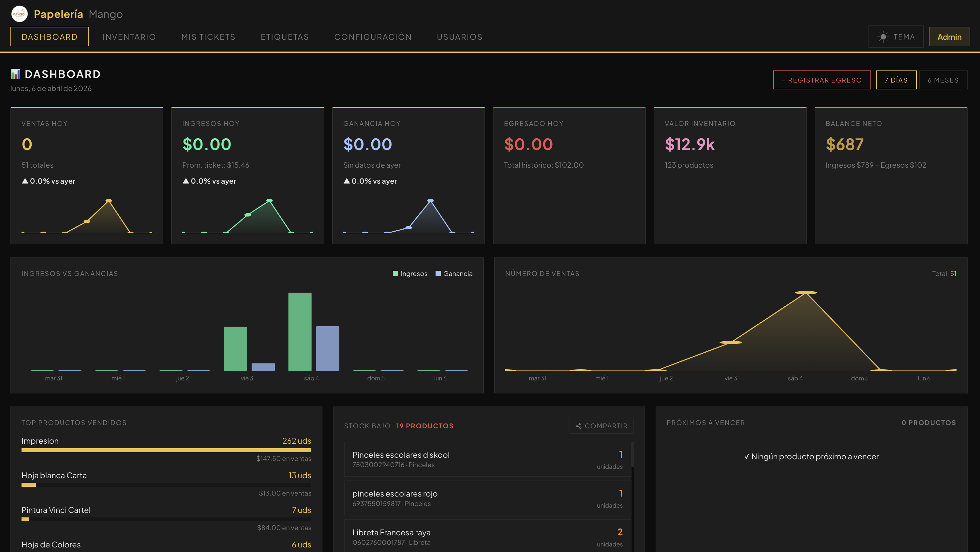
Task: Click Ningún producto próximo a vencer message
Action: (811, 456)
